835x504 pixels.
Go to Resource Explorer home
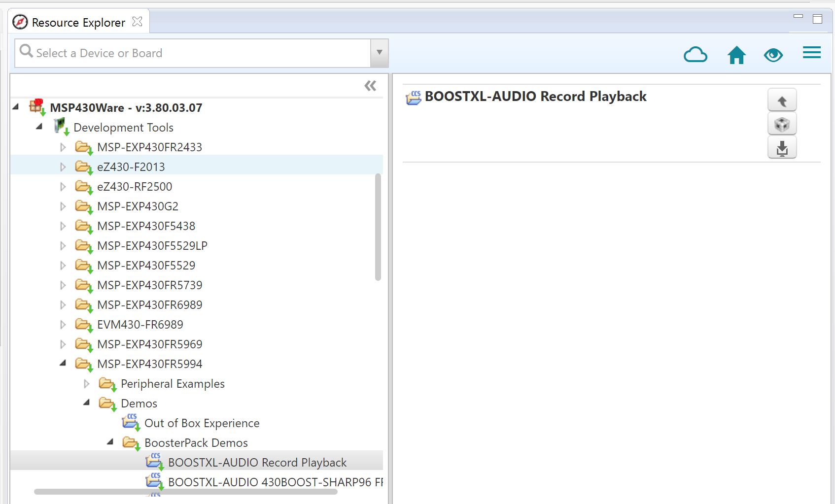[736, 55]
